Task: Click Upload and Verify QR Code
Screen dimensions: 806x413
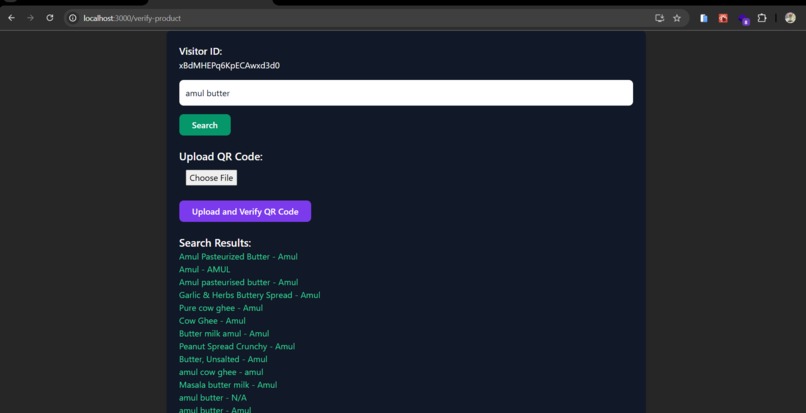Action: (245, 211)
